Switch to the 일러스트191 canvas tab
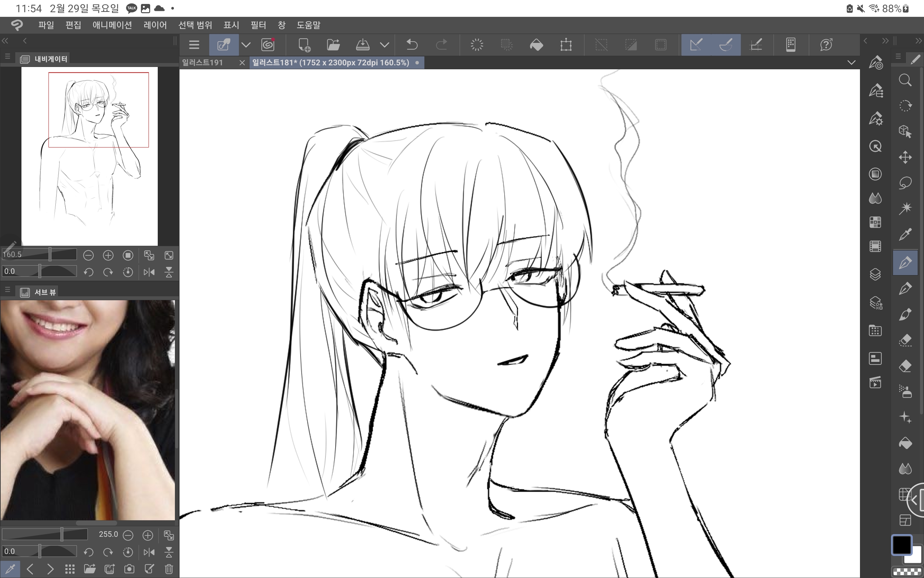This screenshot has height=578, width=924. [203, 62]
